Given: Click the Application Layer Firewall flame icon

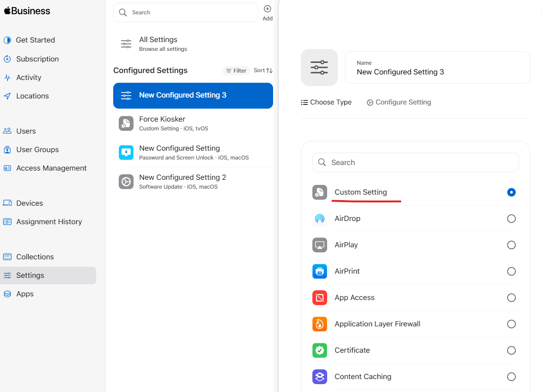Looking at the screenshot, I should point(320,324).
